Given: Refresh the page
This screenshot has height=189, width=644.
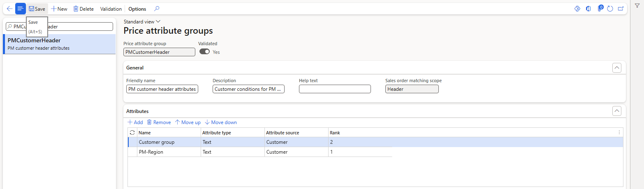Looking at the screenshot, I should 610,9.
